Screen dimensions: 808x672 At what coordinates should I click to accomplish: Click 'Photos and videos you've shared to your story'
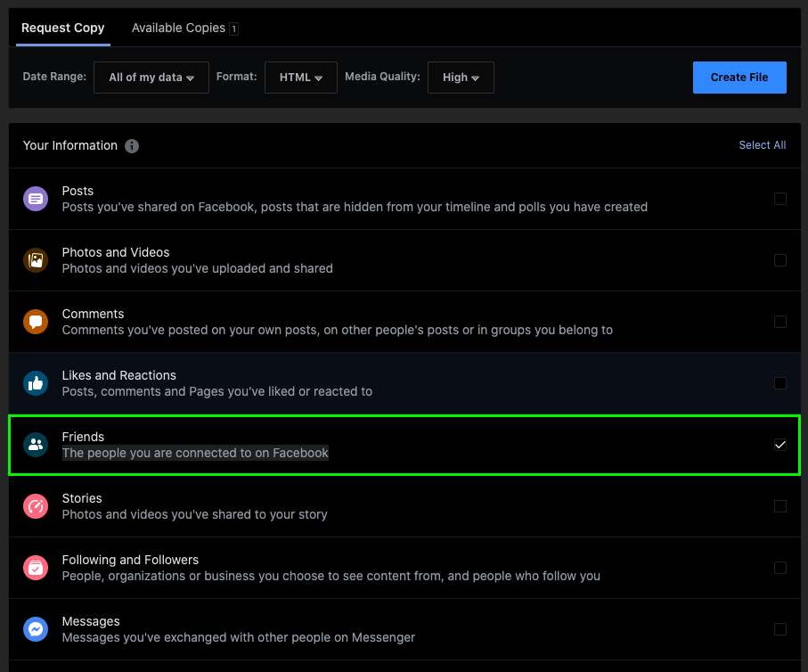(x=195, y=514)
